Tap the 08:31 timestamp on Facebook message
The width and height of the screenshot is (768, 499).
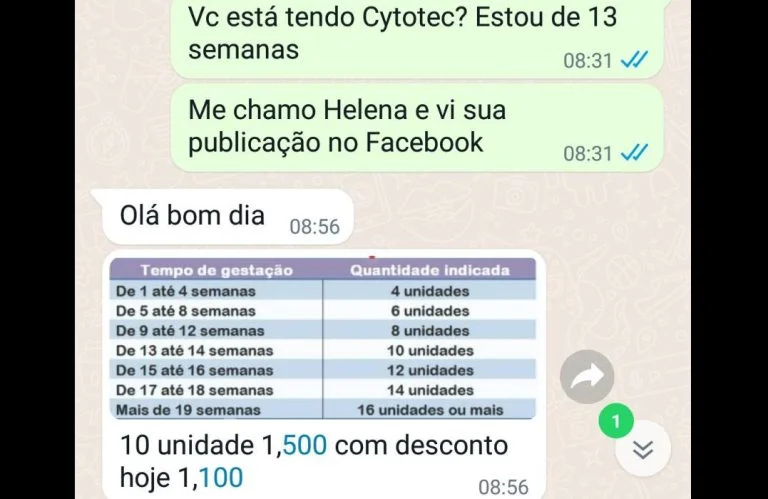(587, 154)
